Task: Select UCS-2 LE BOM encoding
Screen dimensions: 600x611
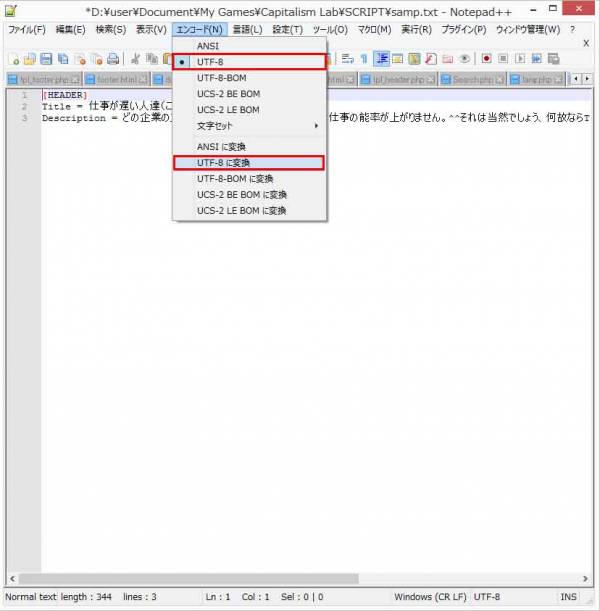Action: coord(249,110)
